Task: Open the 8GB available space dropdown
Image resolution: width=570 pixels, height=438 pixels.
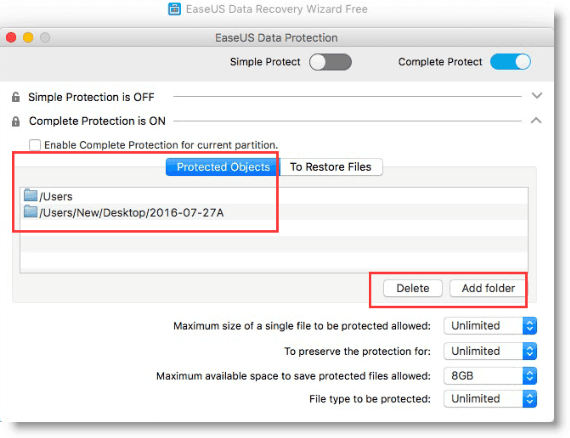Action: pos(490,376)
